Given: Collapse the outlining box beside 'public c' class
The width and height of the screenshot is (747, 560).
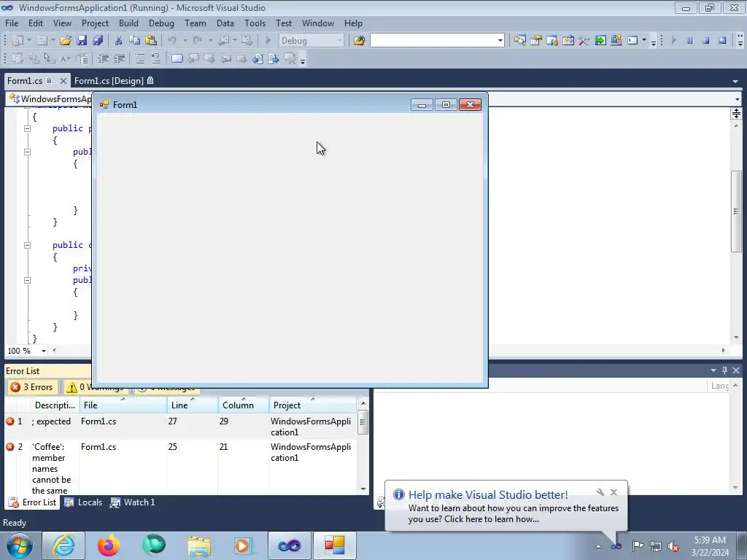Looking at the screenshot, I should click(x=27, y=245).
